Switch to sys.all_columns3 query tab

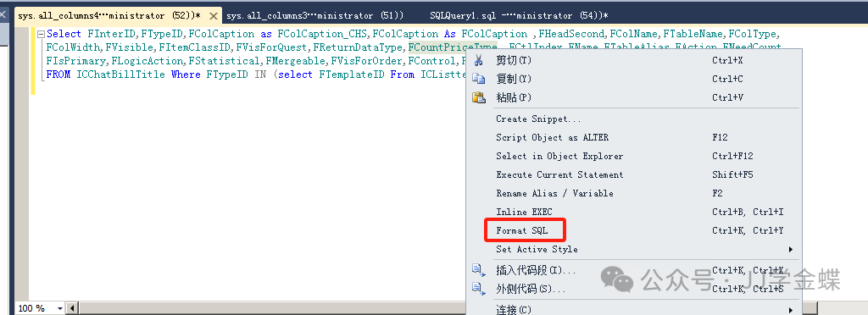click(x=314, y=16)
